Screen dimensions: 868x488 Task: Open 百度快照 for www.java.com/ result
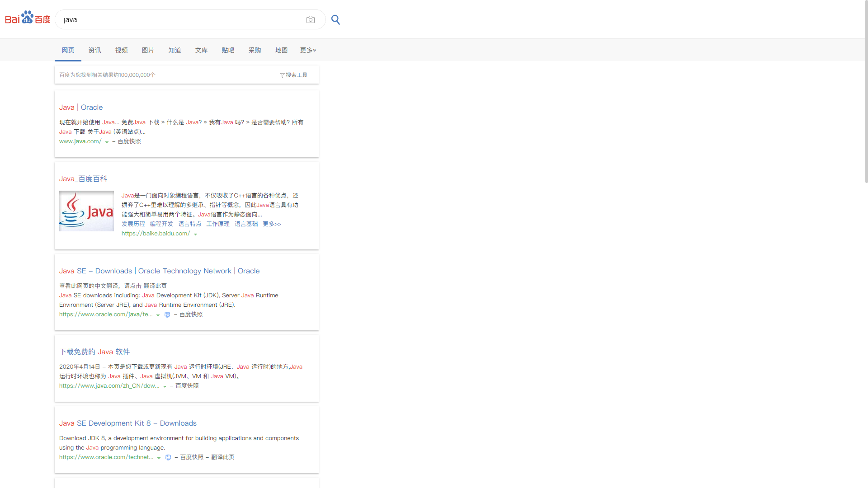(129, 141)
